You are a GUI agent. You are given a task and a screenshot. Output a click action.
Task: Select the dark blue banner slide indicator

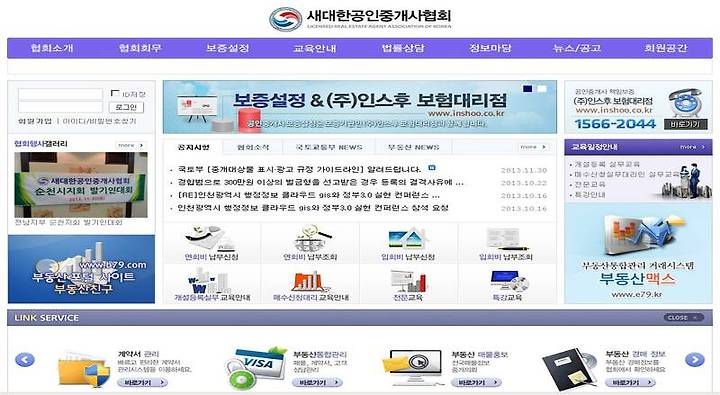click(x=528, y=89)
